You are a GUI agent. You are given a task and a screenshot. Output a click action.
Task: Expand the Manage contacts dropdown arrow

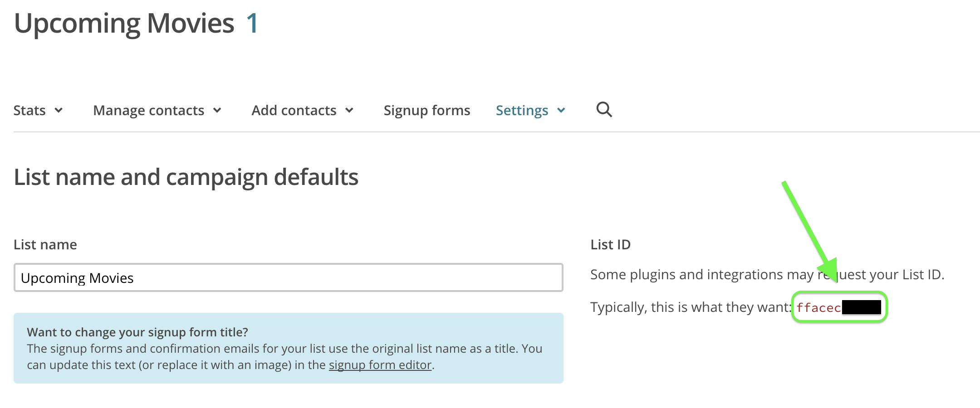[x=217, y=110]
